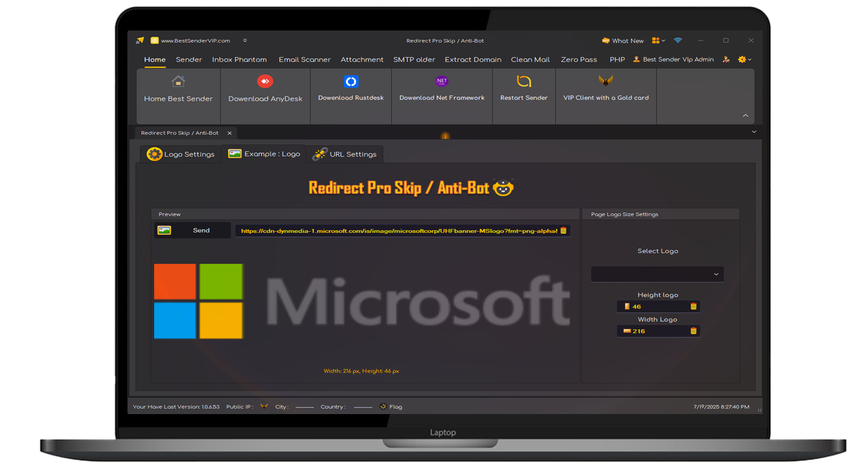Open the What New announcement
Screen dimensions: 868x475
[622, 41]
